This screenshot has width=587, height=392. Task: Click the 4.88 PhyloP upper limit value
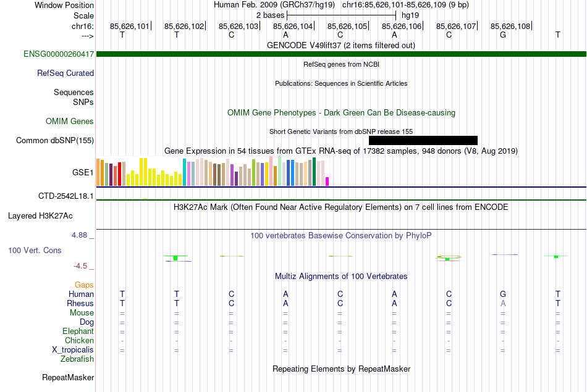click(79, 235)
